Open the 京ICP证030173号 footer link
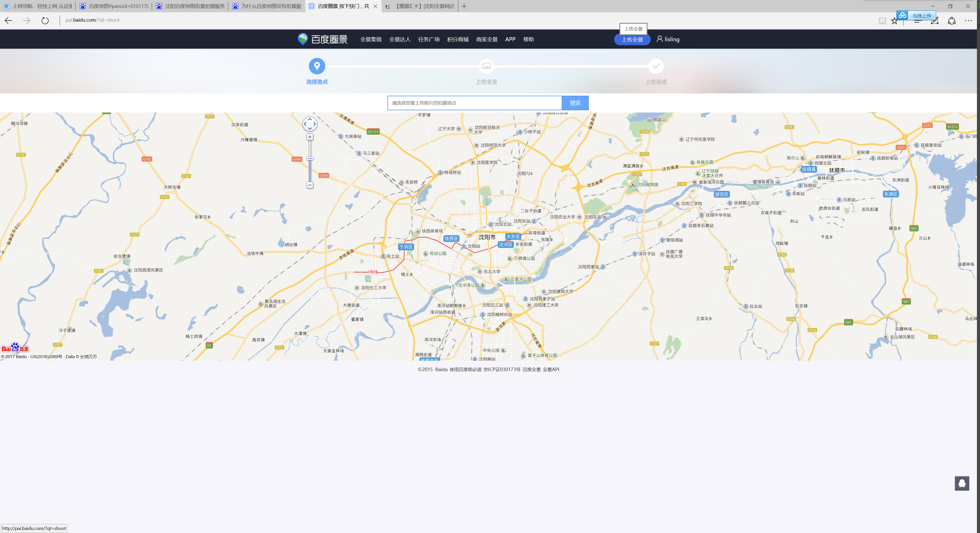This screenshot has width=980, height=533. (x=502, y=369)
